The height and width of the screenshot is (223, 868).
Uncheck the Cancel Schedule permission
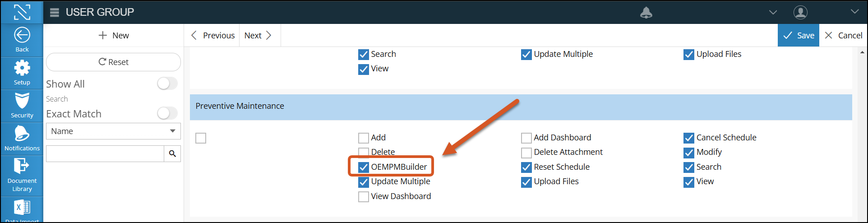point(689,138)
